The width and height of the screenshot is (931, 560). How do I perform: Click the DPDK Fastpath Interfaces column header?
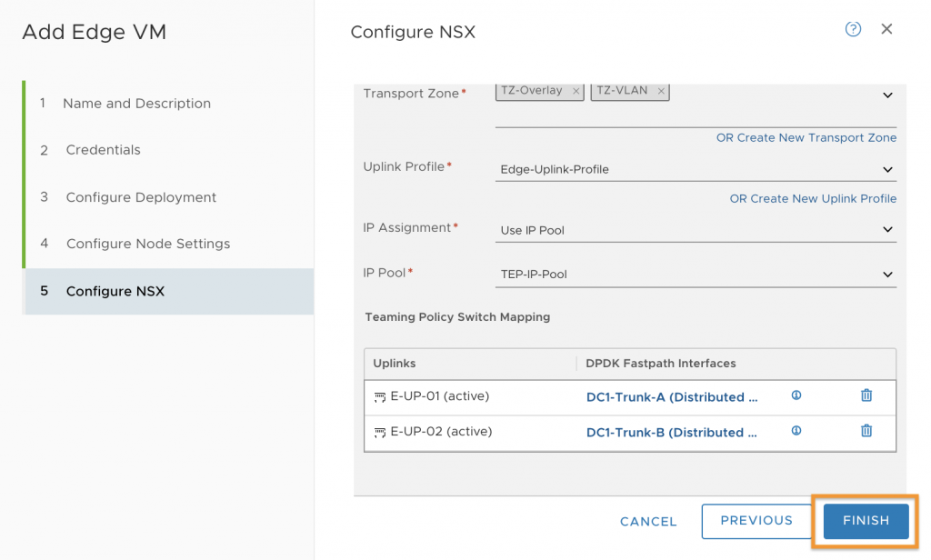[660, 364]
